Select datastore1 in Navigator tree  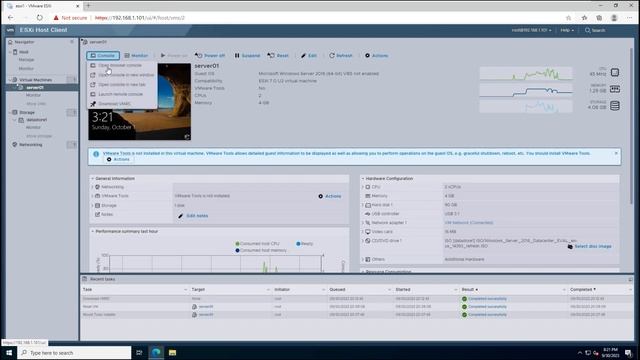point(36,120)
